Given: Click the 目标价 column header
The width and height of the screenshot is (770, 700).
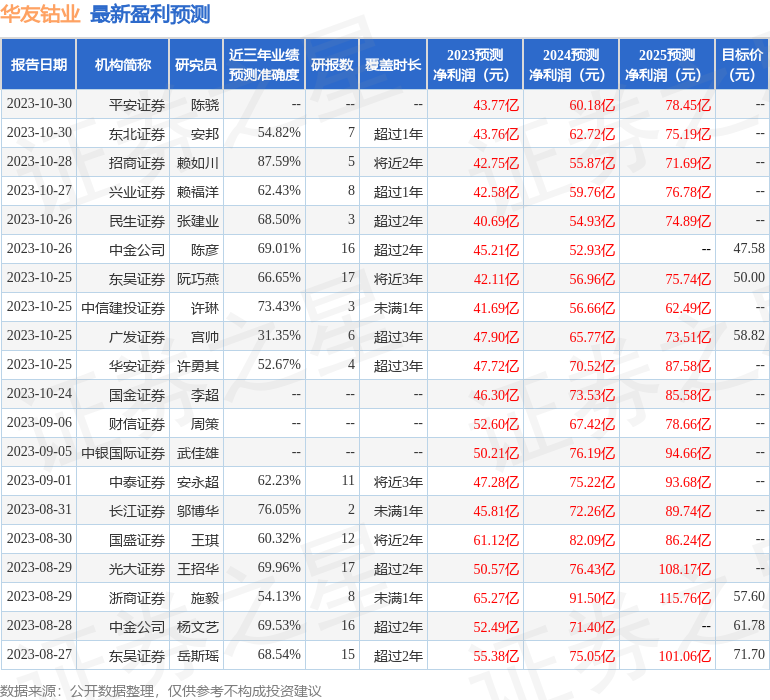Looking at the screenshot, I should click(742, 64).
